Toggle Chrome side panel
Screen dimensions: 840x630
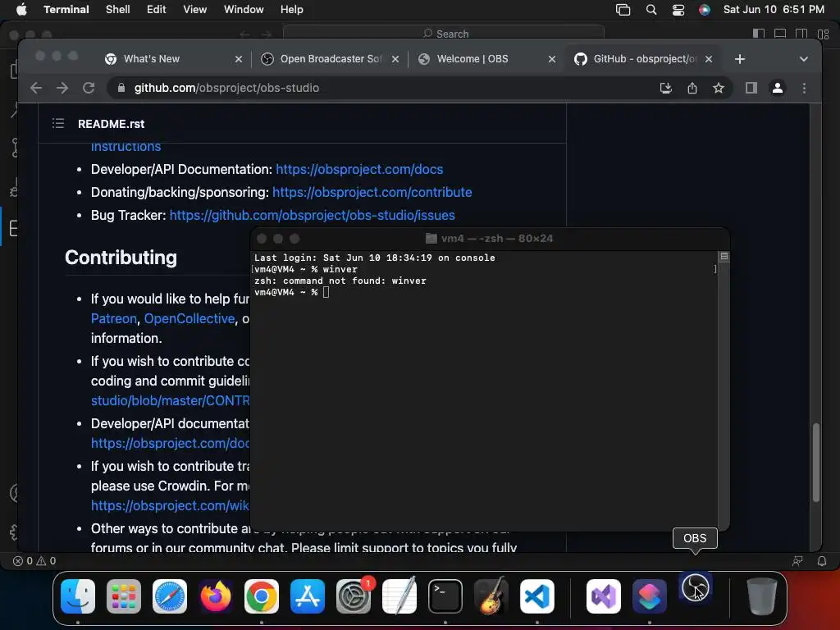click(x=751, y=88)
